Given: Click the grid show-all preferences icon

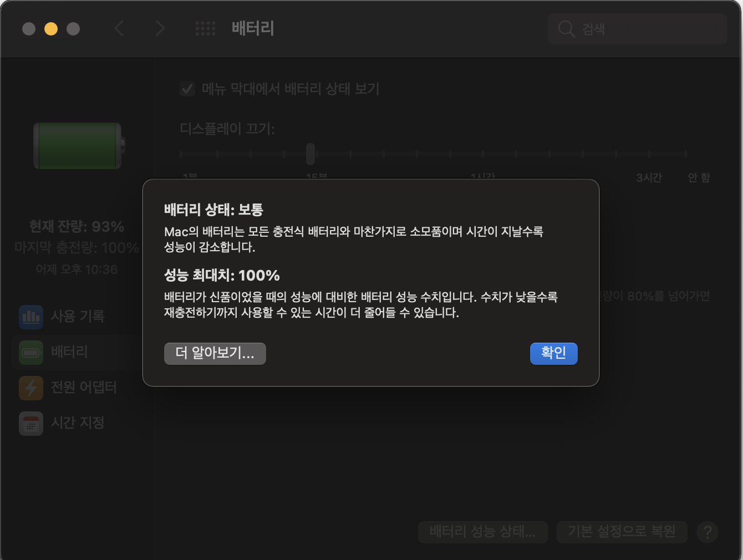Looking at the screenshot, I should pyautogui.click(x=205, y=29).
